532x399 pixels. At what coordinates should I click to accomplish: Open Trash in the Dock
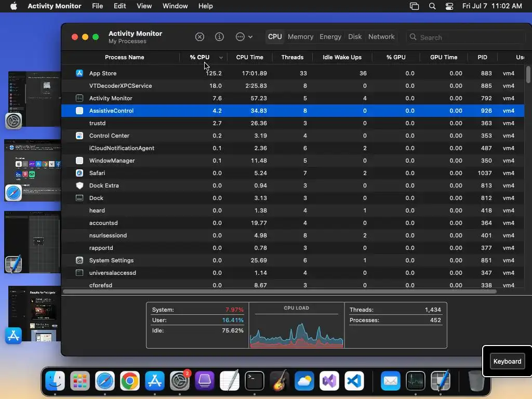476,381
